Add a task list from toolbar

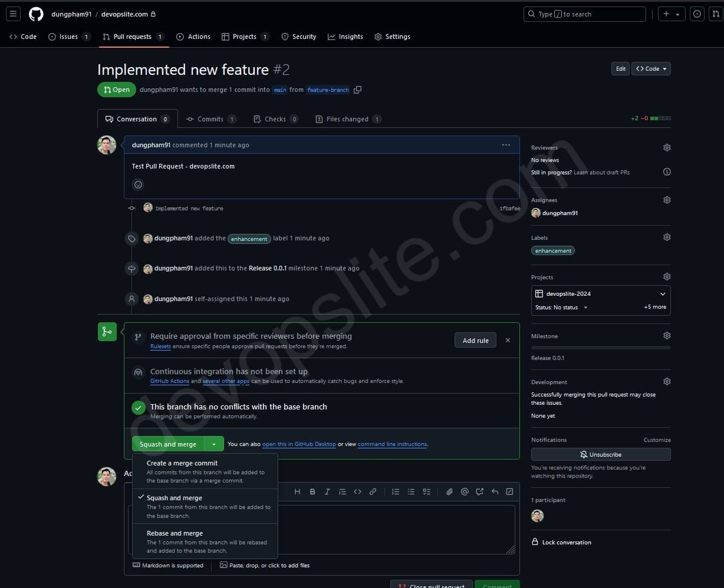[426, 491]
